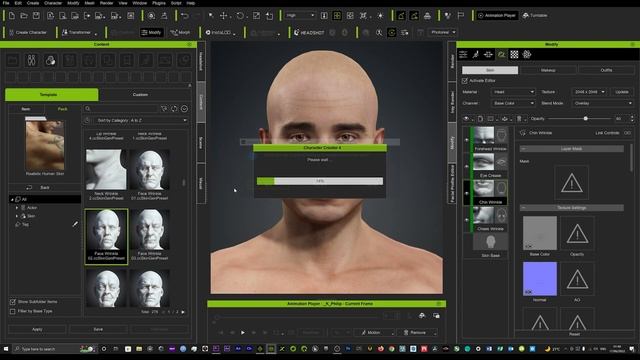This screenshot has width=640, height=360.
Task: Click the Opacity slider handle
Action: click(x=585, y=118)
